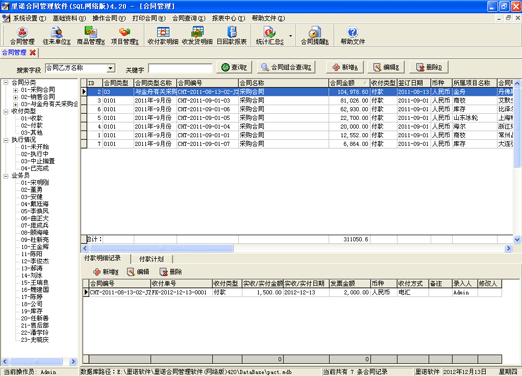Expand the 01-采购合同 tree node
Viewport: 522px width, 376px height.
(15, 90)
